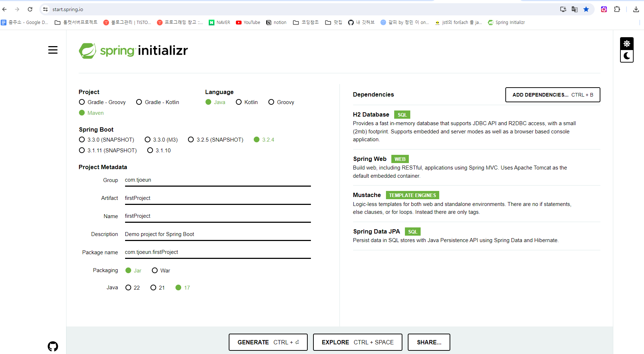
Task: Select Java version 21
Action: (158, 288)
